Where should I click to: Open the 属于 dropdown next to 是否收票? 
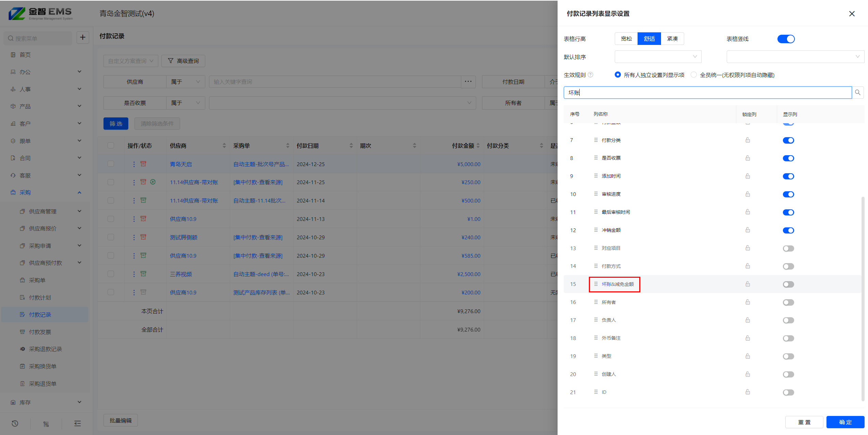[x=186, y=103]
